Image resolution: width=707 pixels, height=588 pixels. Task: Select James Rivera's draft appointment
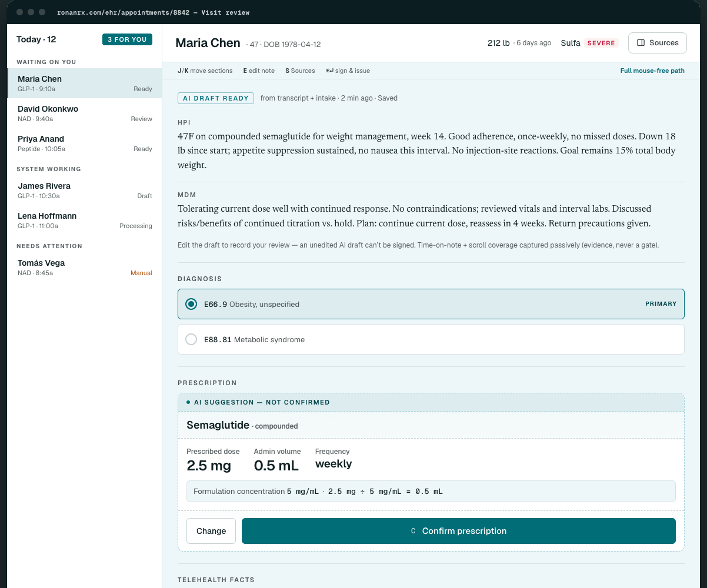point(85,191)
